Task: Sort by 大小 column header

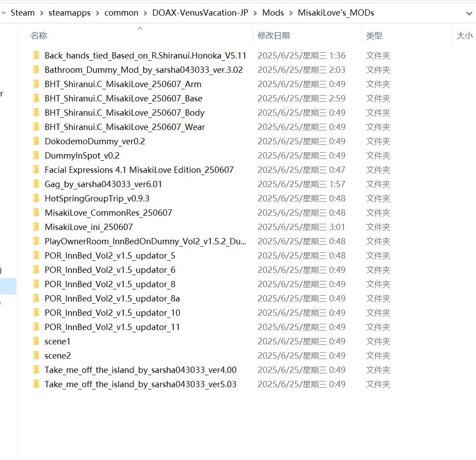Action: [464, 36]
